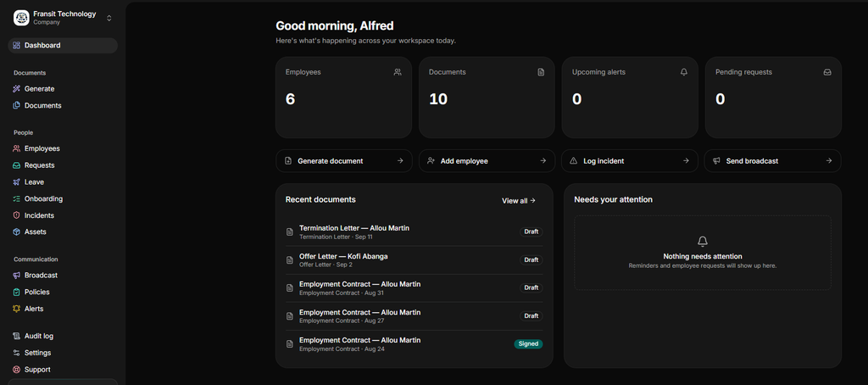Click the Policies clipboard icon

click(x=17, y=292)
